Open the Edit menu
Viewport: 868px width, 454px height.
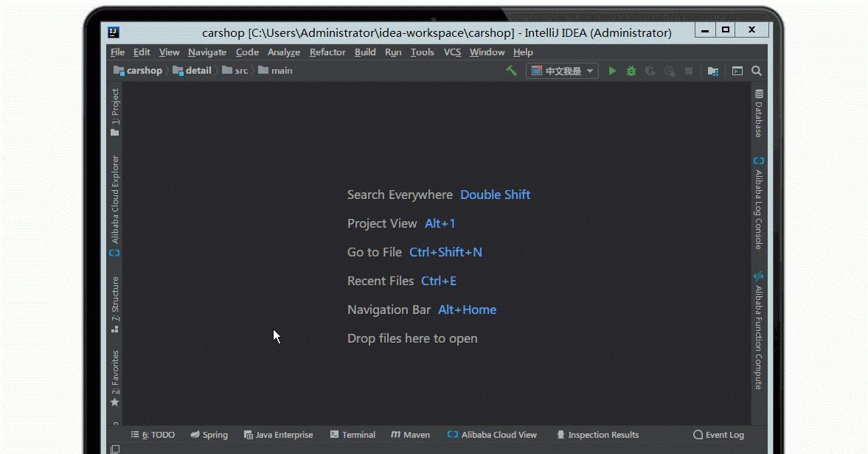pyautogui.click(x=142, y=52)
